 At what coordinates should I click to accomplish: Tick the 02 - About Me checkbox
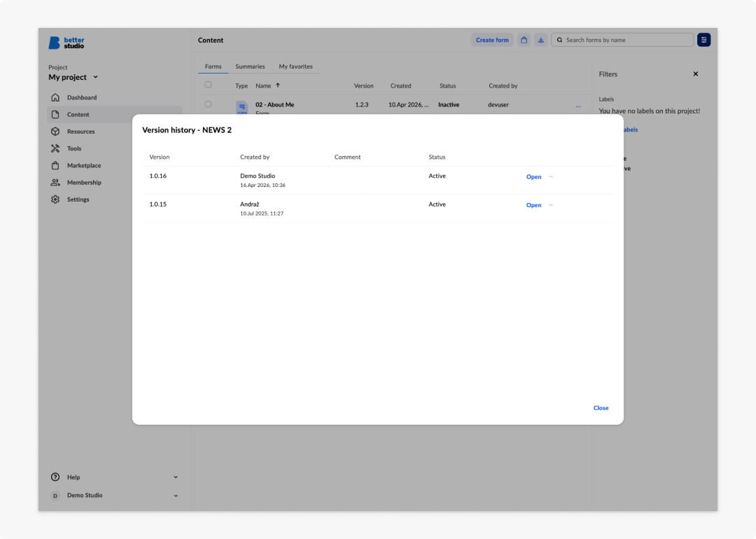coord(209,104)
